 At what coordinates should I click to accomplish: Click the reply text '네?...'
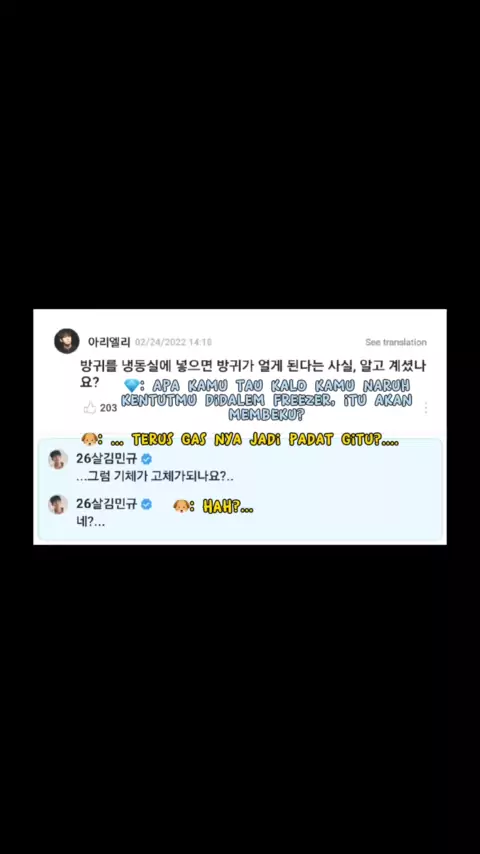pos(90,522)
